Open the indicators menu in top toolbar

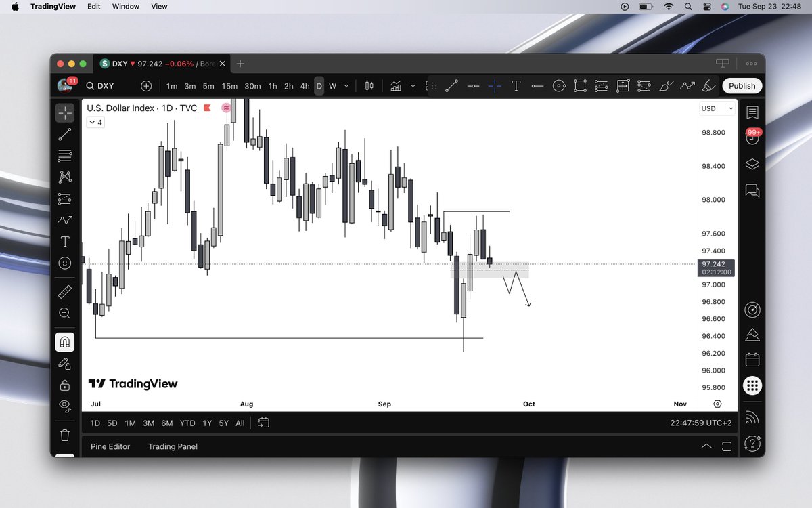point(395,86)
